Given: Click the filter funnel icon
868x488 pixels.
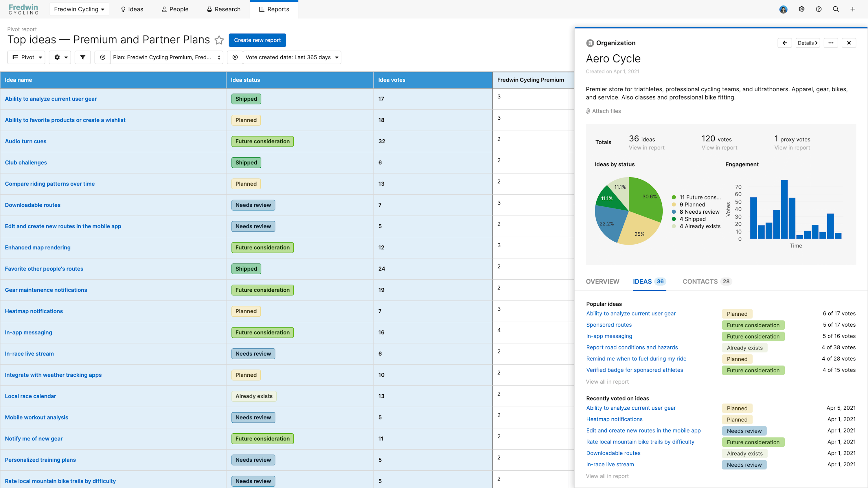Looking at the screenshot, I should click(82, 57).
